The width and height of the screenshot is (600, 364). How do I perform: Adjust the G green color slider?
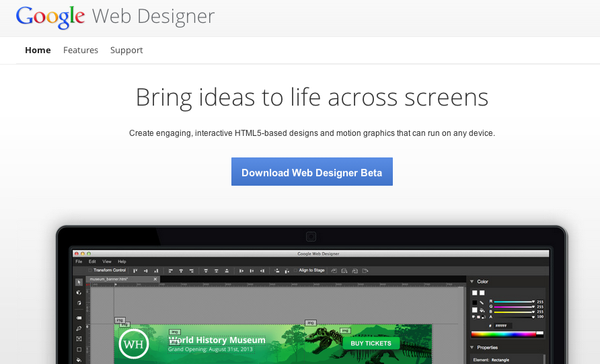click(515, 307)
